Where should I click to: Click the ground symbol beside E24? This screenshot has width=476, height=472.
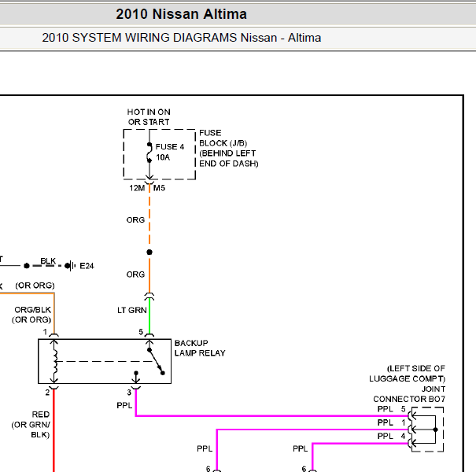pos(71,266)
